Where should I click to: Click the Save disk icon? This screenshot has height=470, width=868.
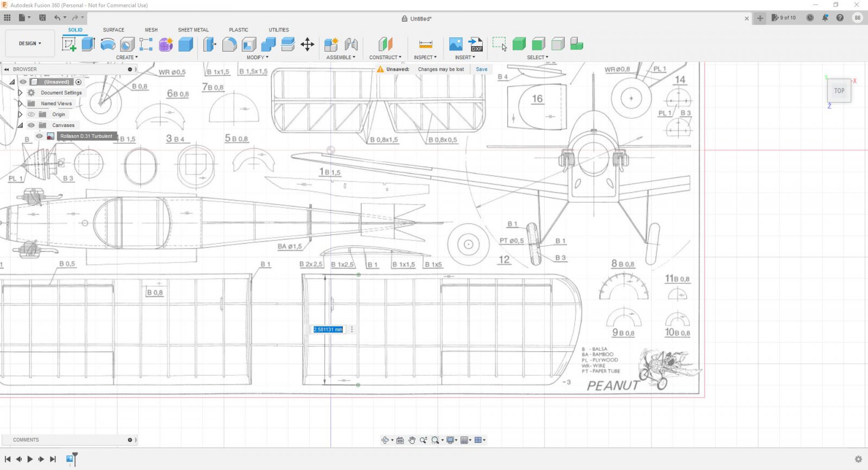42,18
